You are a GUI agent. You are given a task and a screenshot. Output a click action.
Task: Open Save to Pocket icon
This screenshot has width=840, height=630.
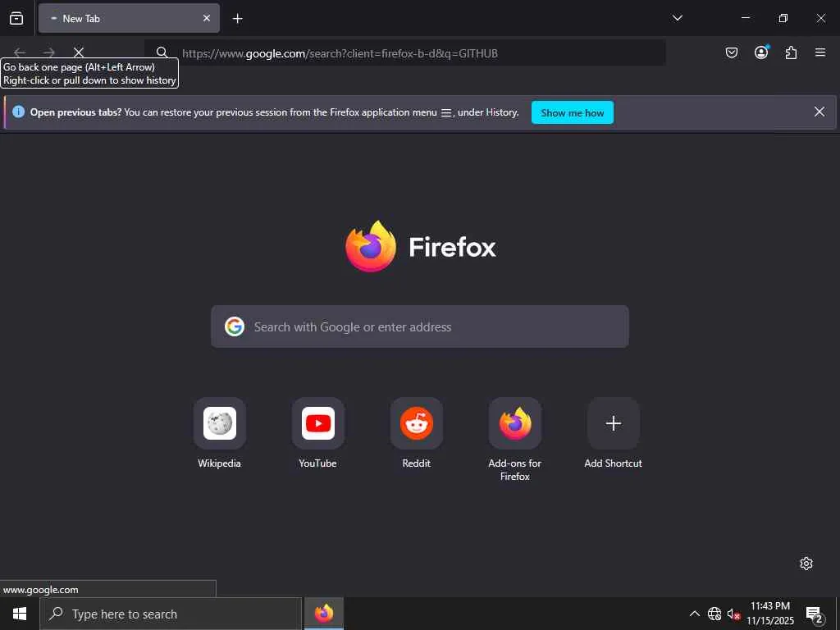732,52
